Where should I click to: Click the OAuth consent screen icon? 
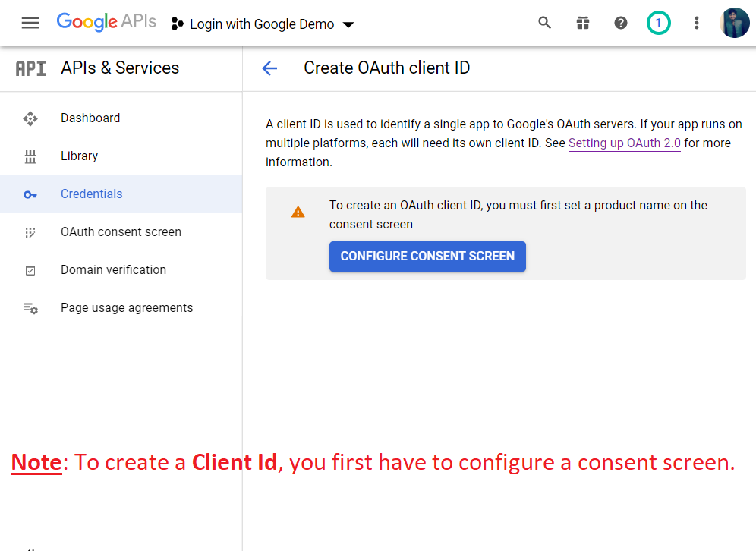click(30, 233)
